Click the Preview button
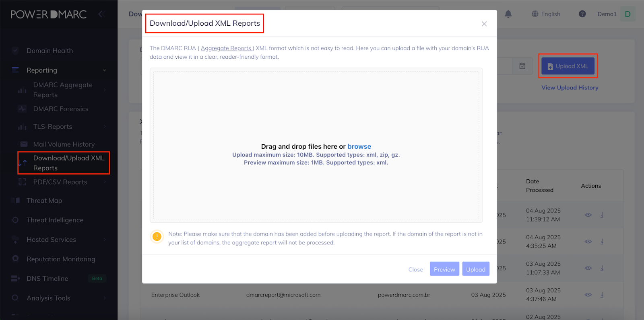 click(444, 269)
